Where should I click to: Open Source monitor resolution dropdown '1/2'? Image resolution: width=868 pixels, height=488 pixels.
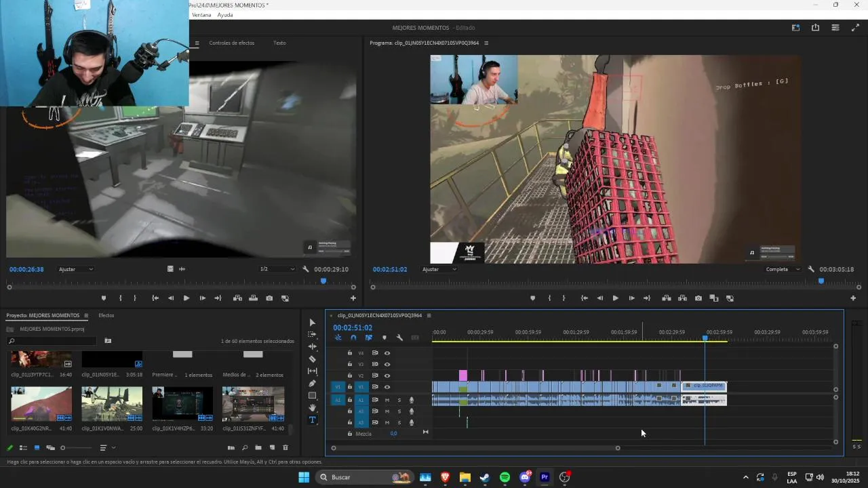coord(278,269)
